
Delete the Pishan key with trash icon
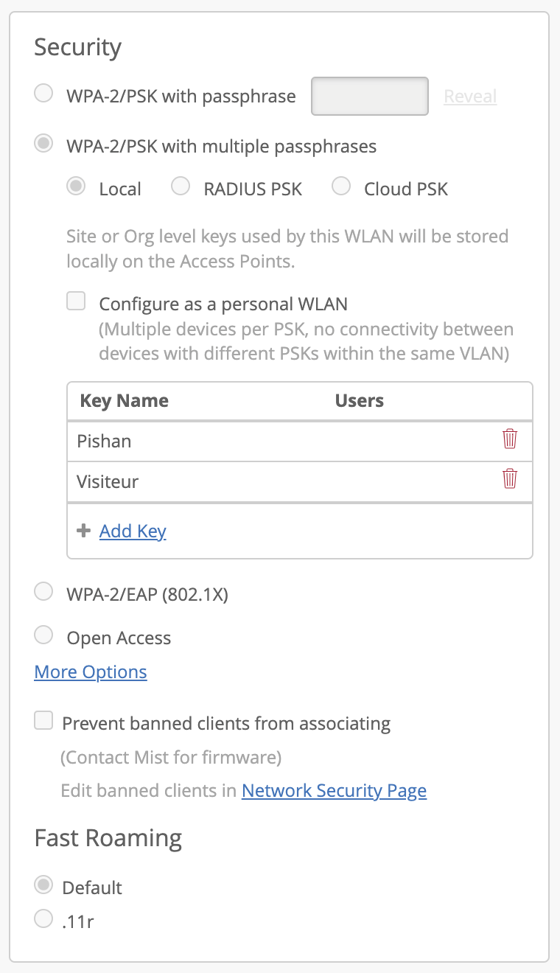pyautogui.click(x=509, y=440)
